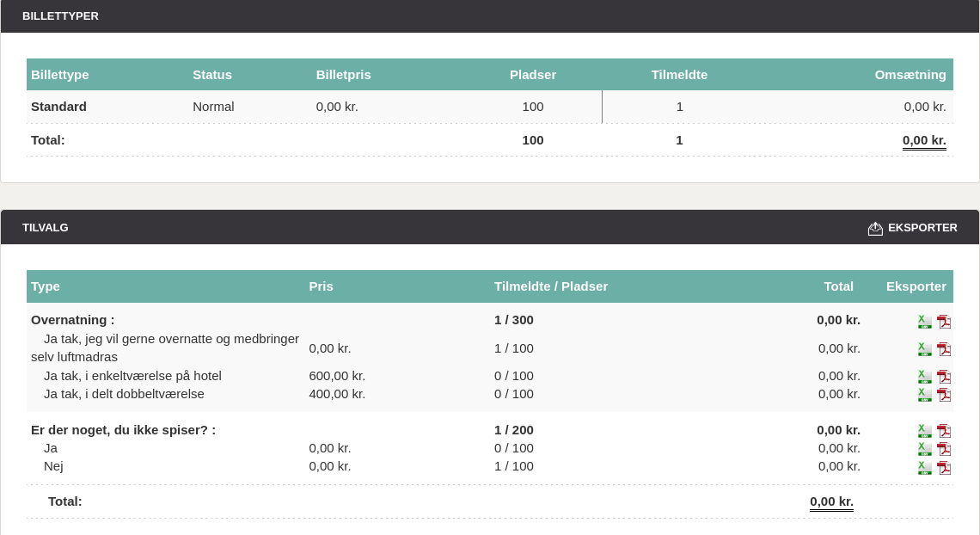
Task: Select the Standard ticket type
Action: coord(58,107)
